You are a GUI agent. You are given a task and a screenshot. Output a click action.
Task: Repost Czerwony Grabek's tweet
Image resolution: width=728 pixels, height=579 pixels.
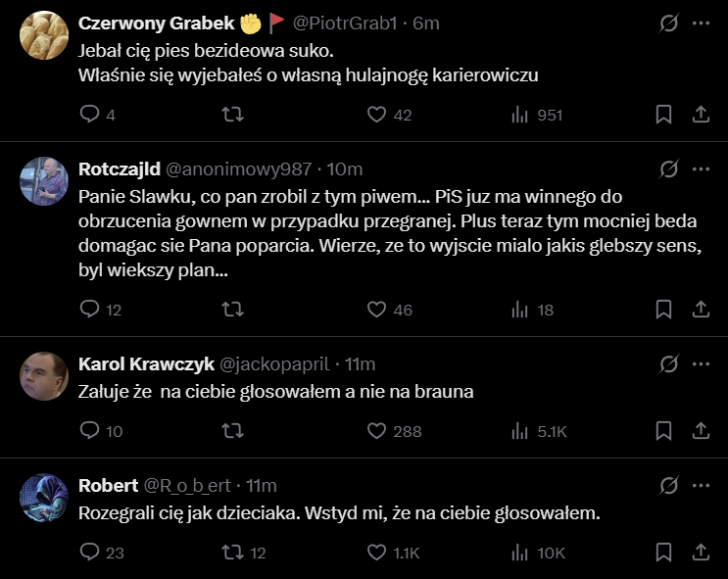click(x=232, y=115)
